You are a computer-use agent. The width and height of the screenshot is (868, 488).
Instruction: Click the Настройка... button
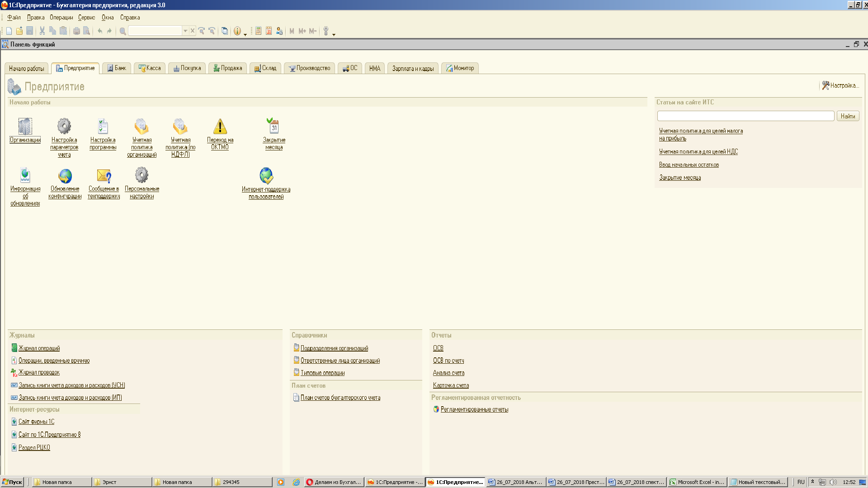pyautogui.click(x=840, y=85)
